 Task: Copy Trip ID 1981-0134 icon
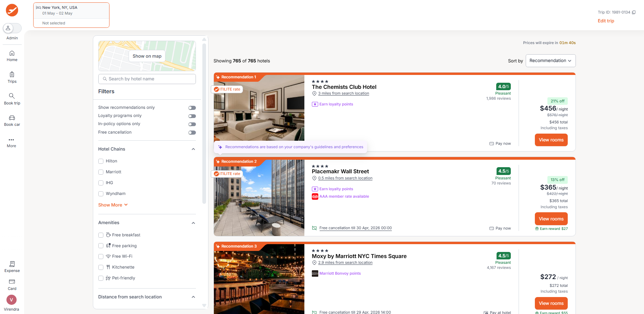coord(633,12)
